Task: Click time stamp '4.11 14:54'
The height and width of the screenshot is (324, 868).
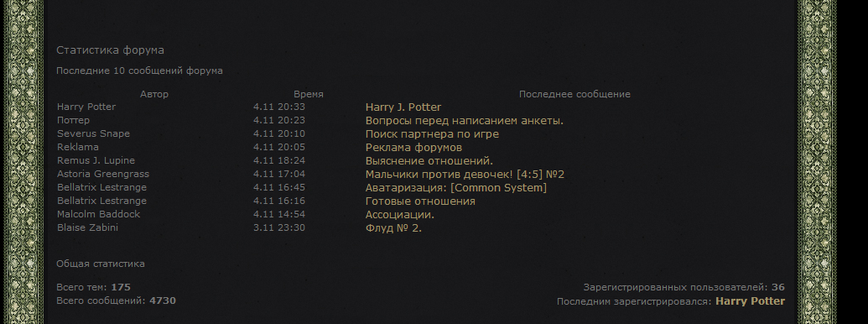Action: pyautogui.click(x=279, y=214)
